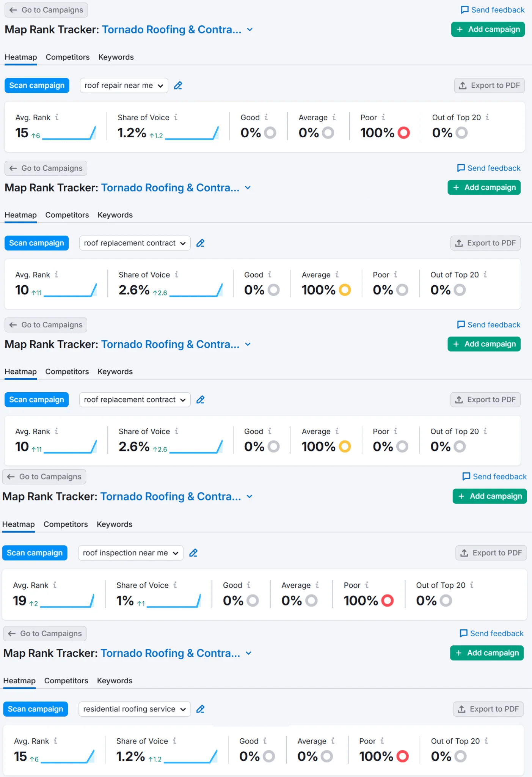Open the "residential roofing service" keyword dropdown
532x777 pixels.
click(x=134, y=709)
